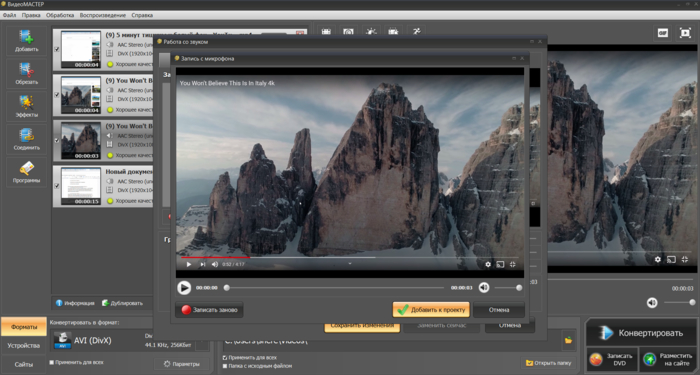Click the cast icon in main preview video
This screenshot has height=375, width=700.
(x=671, y=259)
